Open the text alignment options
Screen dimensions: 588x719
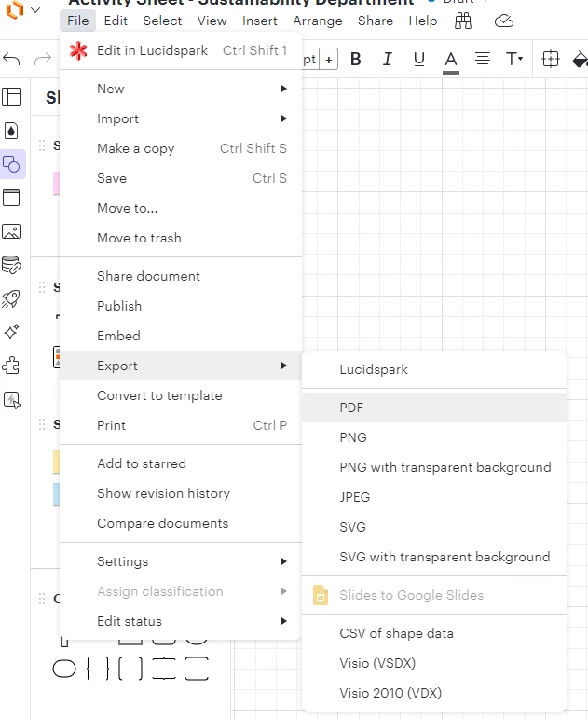(482, 59)
